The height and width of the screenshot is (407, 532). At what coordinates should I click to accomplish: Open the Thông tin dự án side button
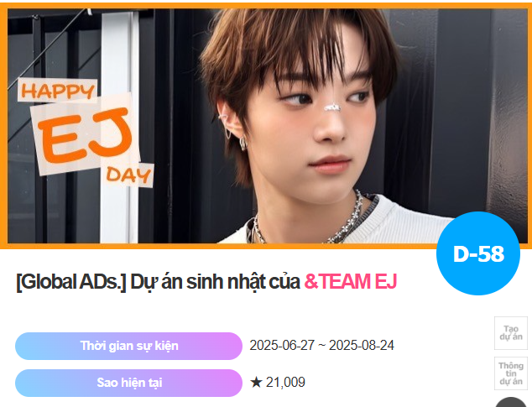(x=511, y=373)
